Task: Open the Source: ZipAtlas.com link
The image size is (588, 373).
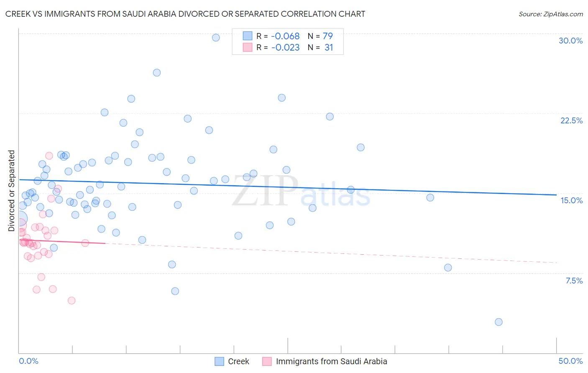Action: [551, 14]
